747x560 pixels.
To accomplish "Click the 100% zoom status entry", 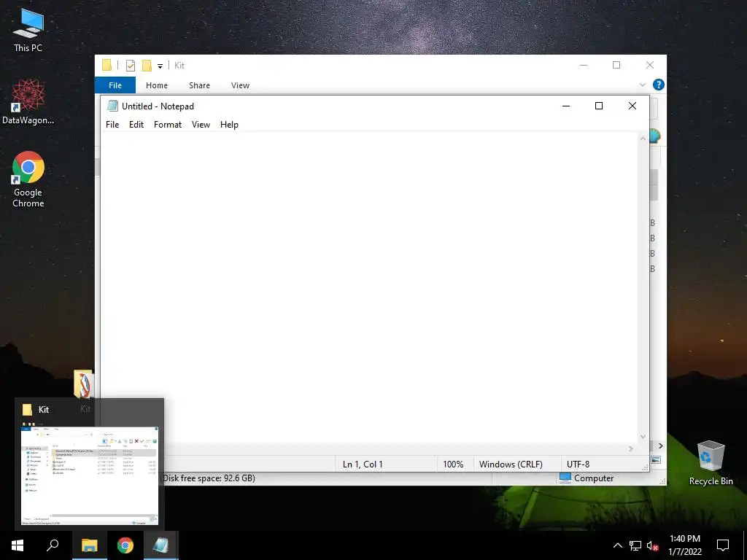I will [x=453, y=464].
